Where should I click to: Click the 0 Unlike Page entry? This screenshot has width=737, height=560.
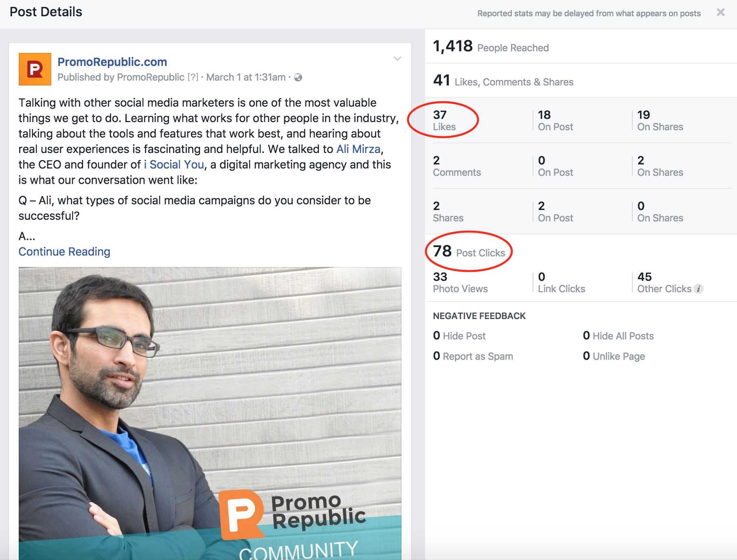614,356
